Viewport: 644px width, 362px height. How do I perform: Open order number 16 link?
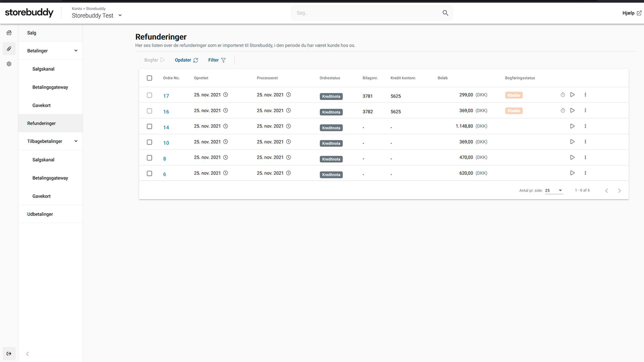point(166,111)
